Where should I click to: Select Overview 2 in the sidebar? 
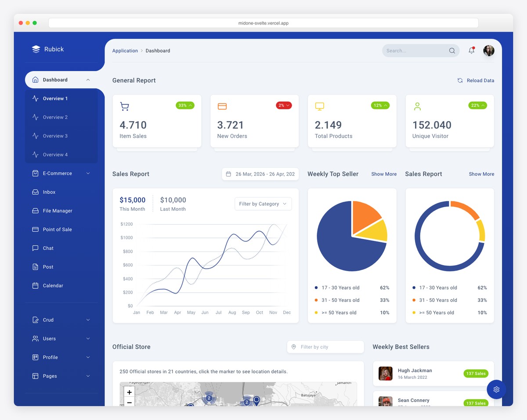(55, 117)
